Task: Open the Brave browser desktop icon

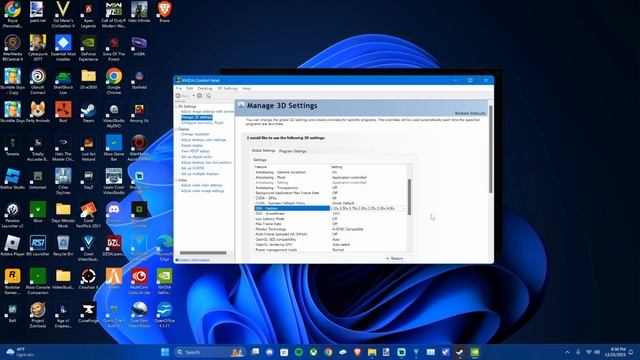Action: (x=164, y=12)
